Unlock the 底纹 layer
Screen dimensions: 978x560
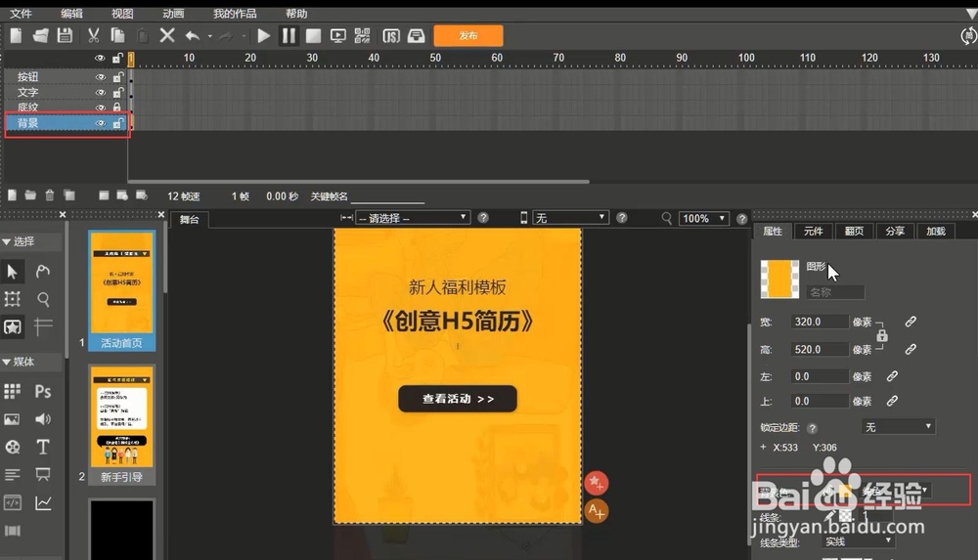click(116, 108)
